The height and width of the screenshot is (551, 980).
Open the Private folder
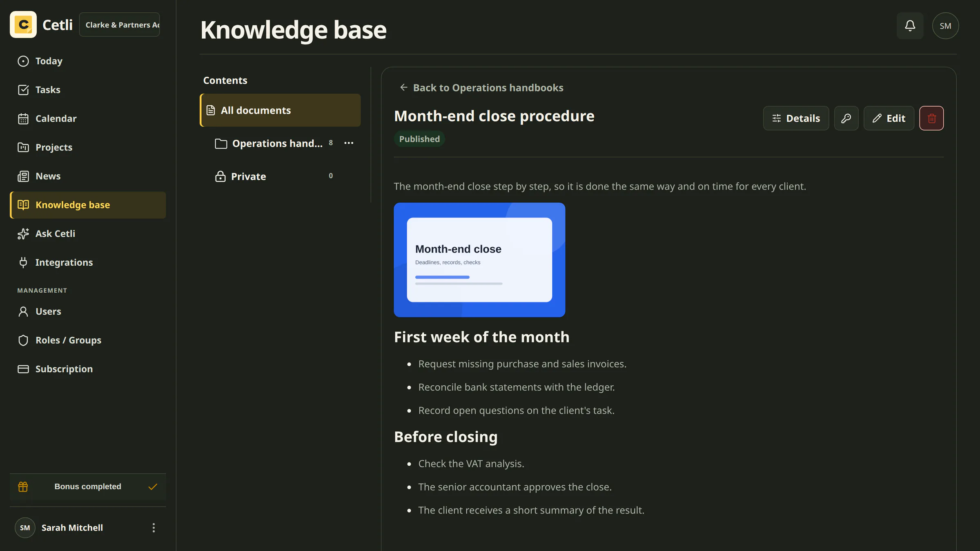[274, 176]
